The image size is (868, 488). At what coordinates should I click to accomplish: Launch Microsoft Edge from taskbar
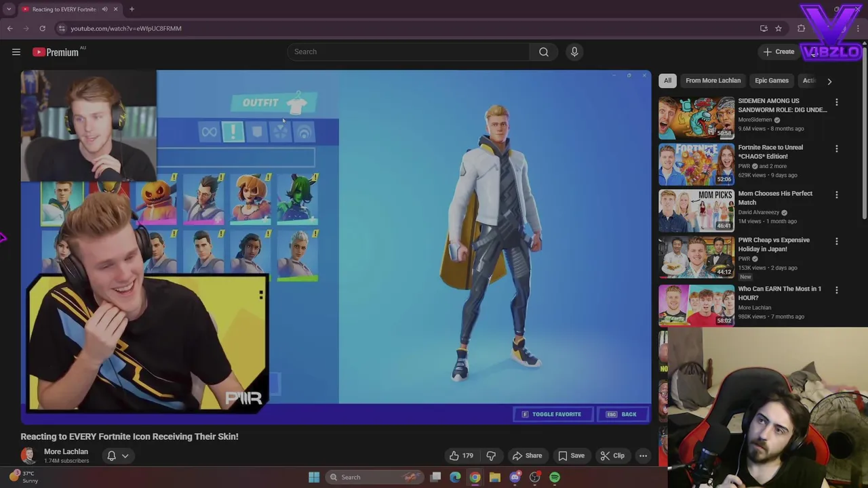[455, 477]
